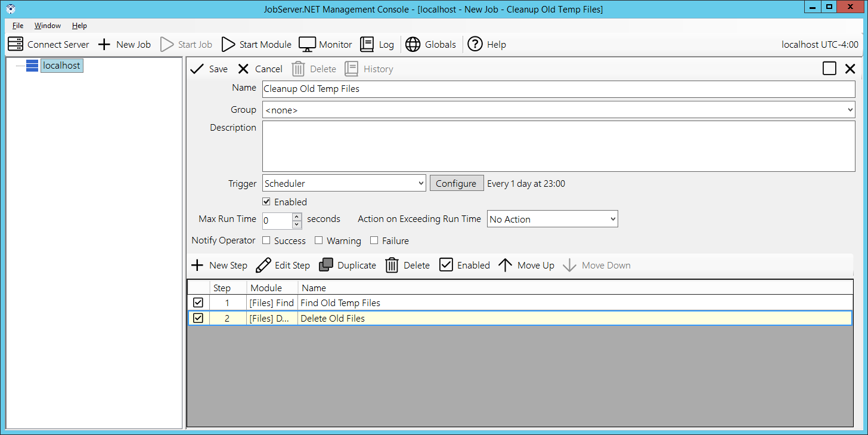Open the Window menu
The image size is (868, 435).
coord(47,26)
